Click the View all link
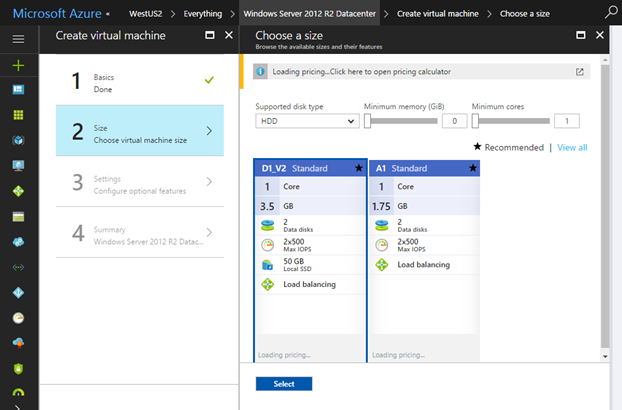Viewport: 622px width, 410px height. pos(572,147)
